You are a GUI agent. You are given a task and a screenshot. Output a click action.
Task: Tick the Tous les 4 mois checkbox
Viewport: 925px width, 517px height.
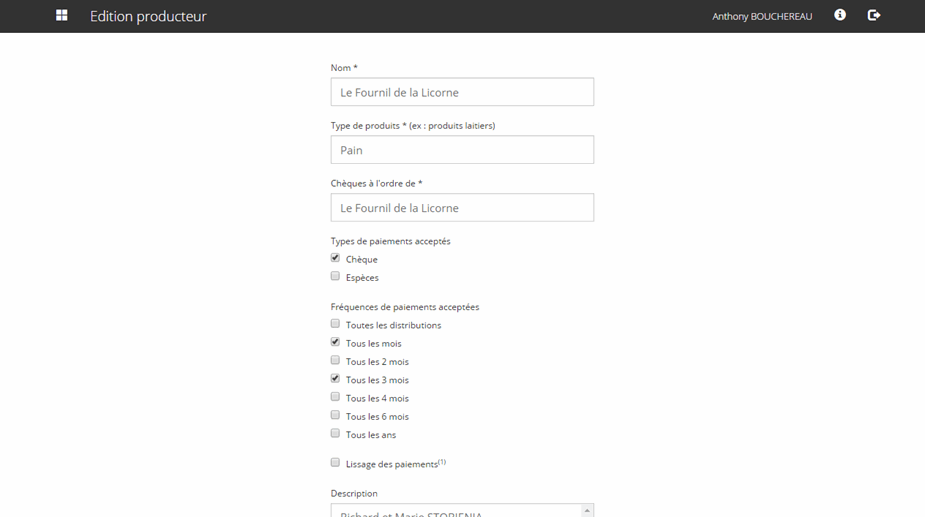point(336,397)
